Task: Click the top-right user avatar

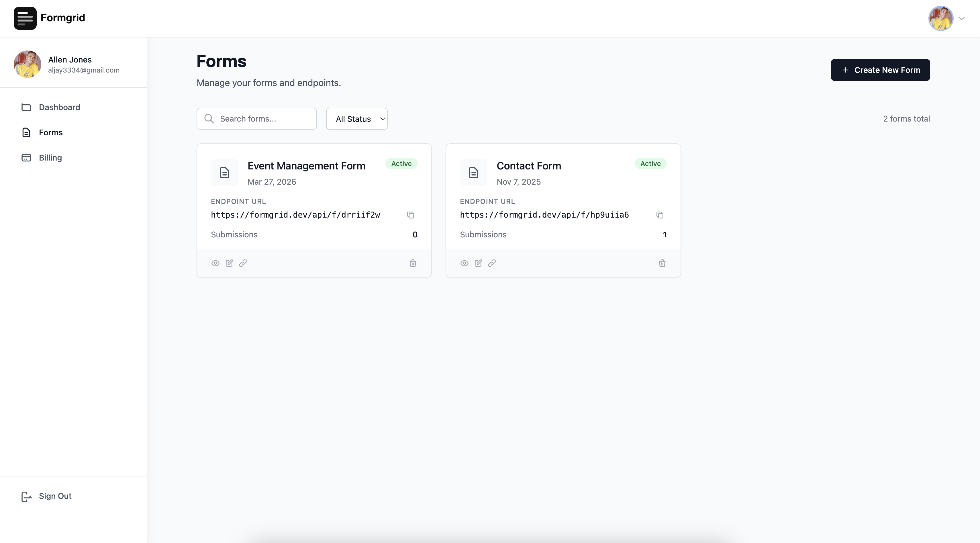Action: [940, 18]
